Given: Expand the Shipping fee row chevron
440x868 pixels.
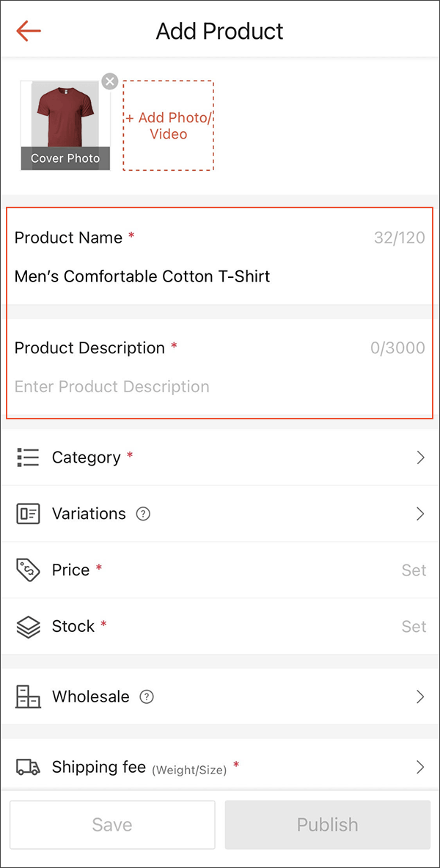Looking at the screenshot, I should point(419,767).
